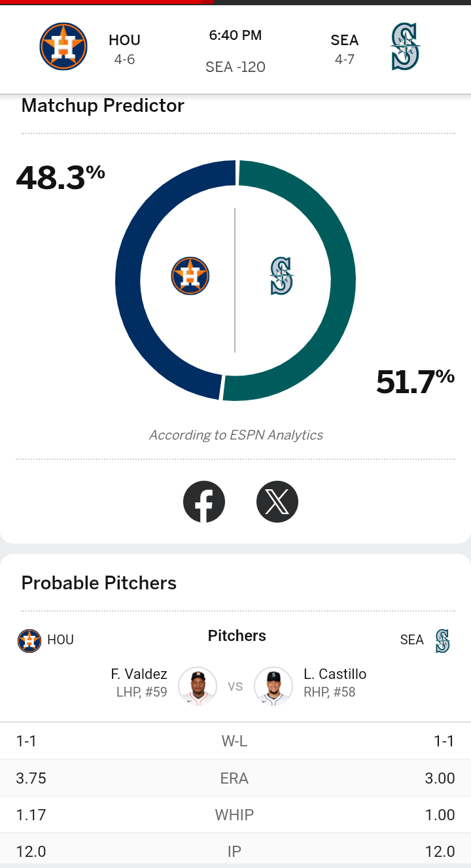Tap the HOU team abbreviation in the header

point(124,41)
